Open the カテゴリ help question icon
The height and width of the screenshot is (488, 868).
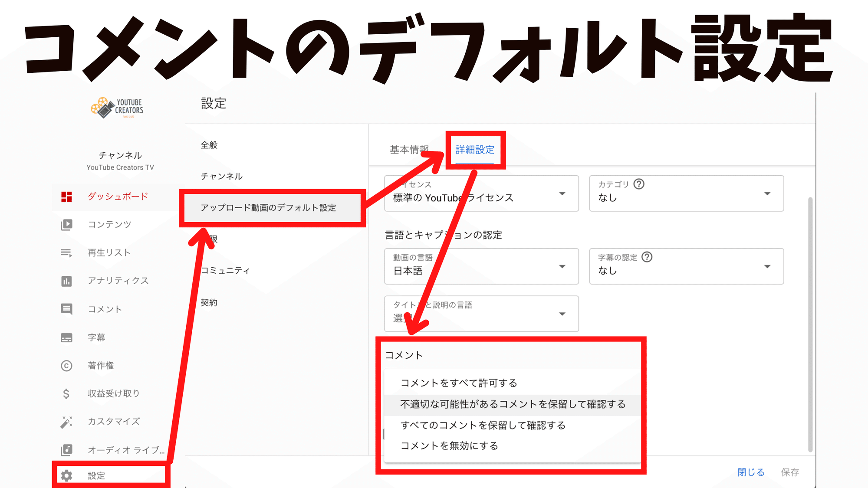pos(638,183)
